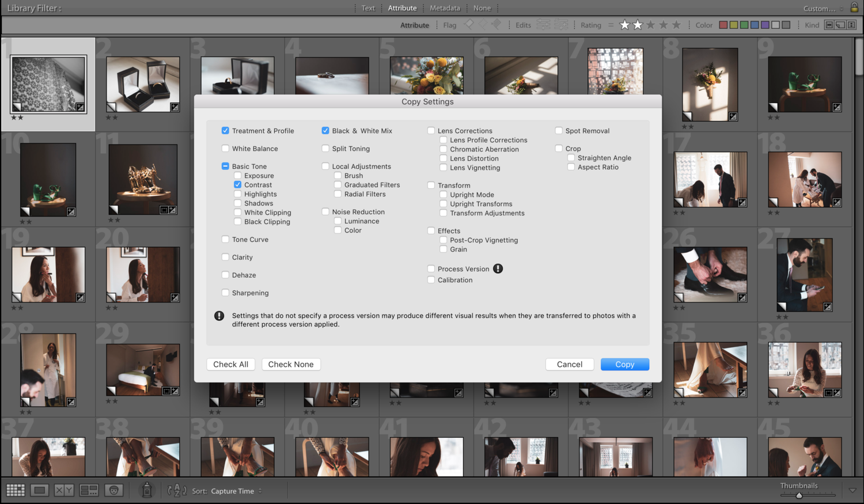Open People view face icon
Image resolution: width=864 pixels, height=504 pixels.
pos(113,490)
